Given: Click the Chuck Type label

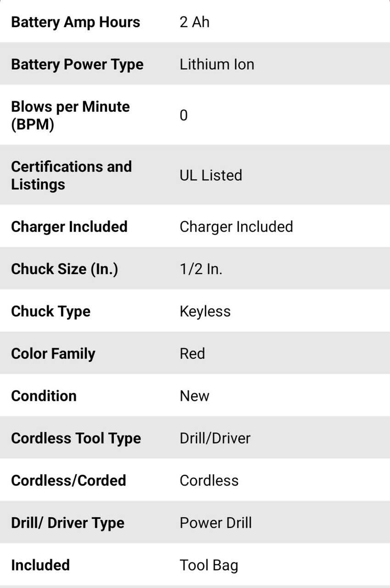Looking at the screenshot, I should pyautogui.click(x=50, y=311).
